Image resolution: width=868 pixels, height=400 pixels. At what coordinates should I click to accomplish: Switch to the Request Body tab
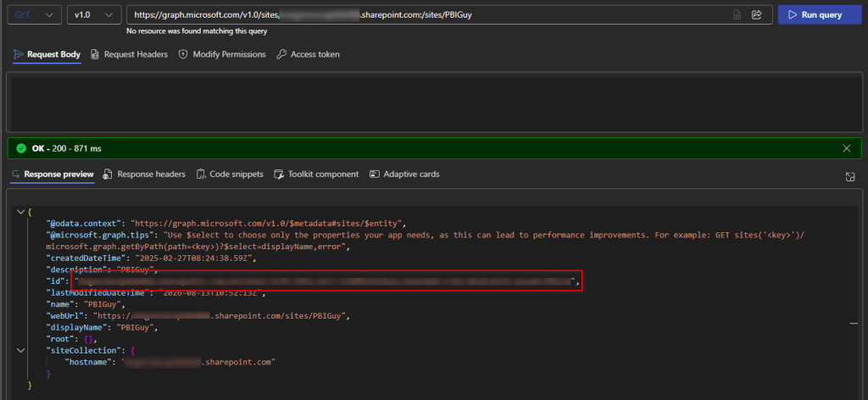(x=47, y=54)
